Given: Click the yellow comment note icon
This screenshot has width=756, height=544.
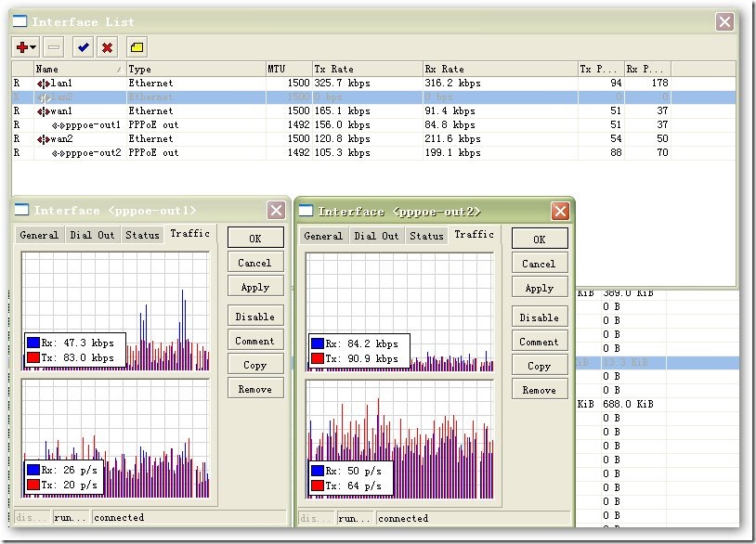Looking at the screenshot, I should pyautogui.click(x=137, y=47).
